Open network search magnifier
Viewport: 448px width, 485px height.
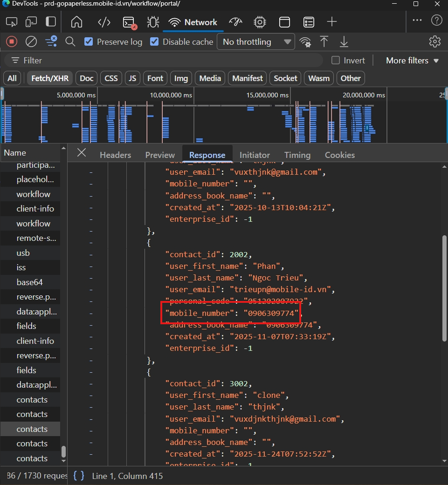tap(70, 41)
